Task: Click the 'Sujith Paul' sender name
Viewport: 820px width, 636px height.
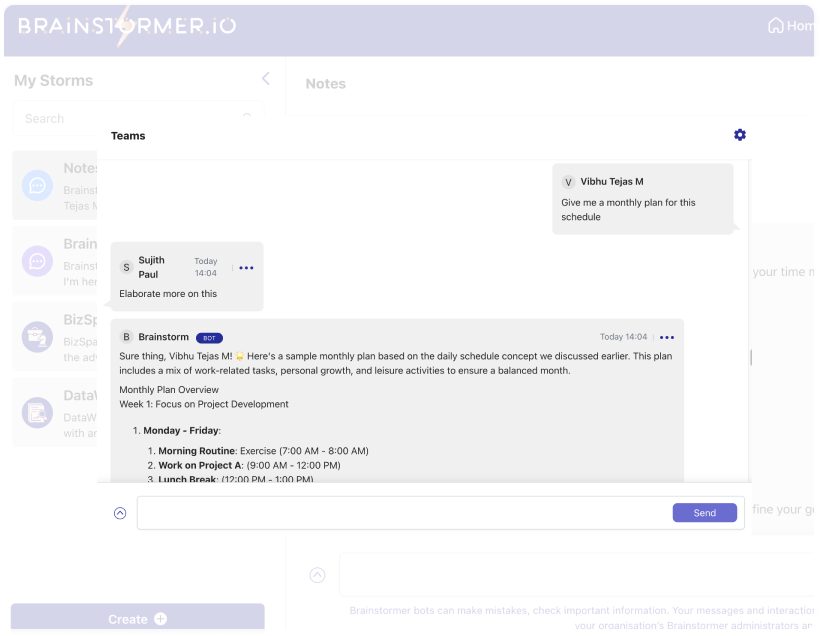Action: [152, 267]
